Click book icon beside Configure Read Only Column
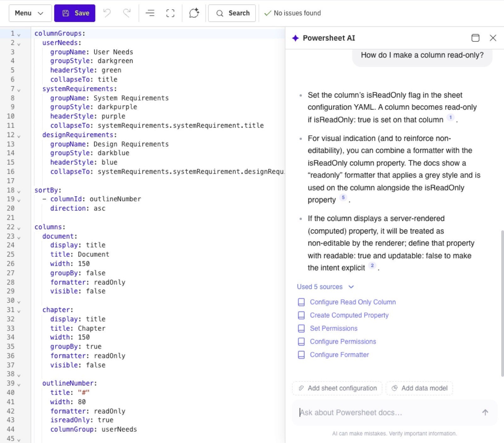 301,302
